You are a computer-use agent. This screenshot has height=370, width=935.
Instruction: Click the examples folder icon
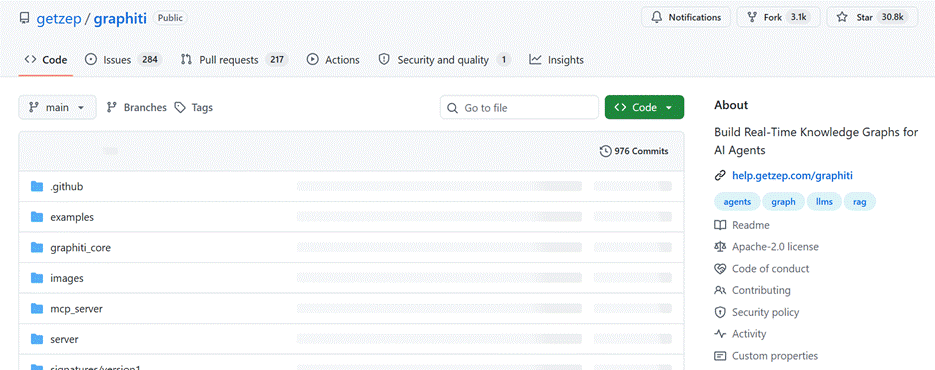(37, 217)
